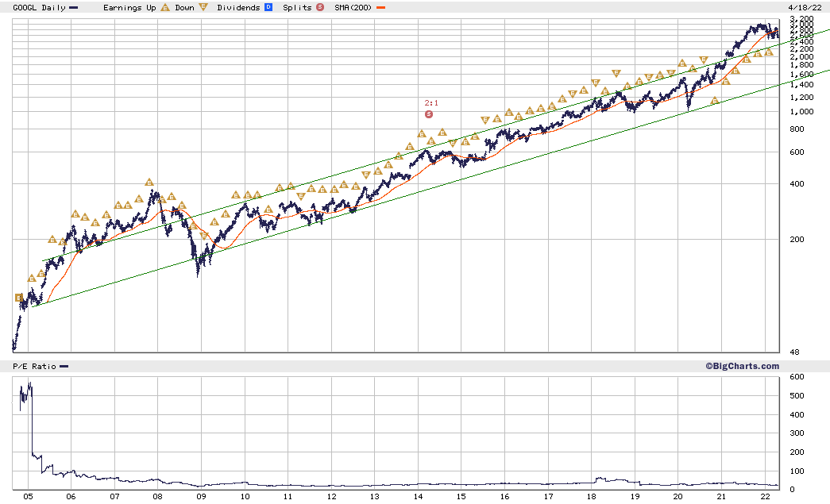Click the Dividends legend text
The width and height of the screenshot is (830, 504).
click(x=239, y=7)
